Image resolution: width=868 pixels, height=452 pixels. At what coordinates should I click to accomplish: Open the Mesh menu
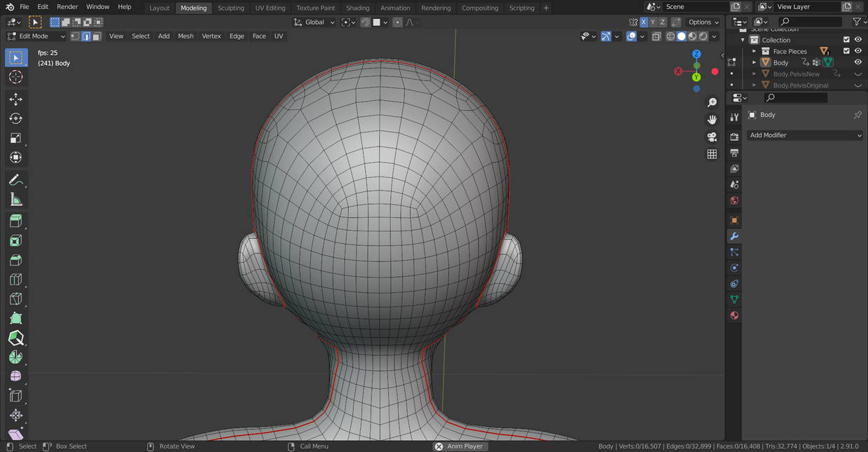(x=186, y=36)
